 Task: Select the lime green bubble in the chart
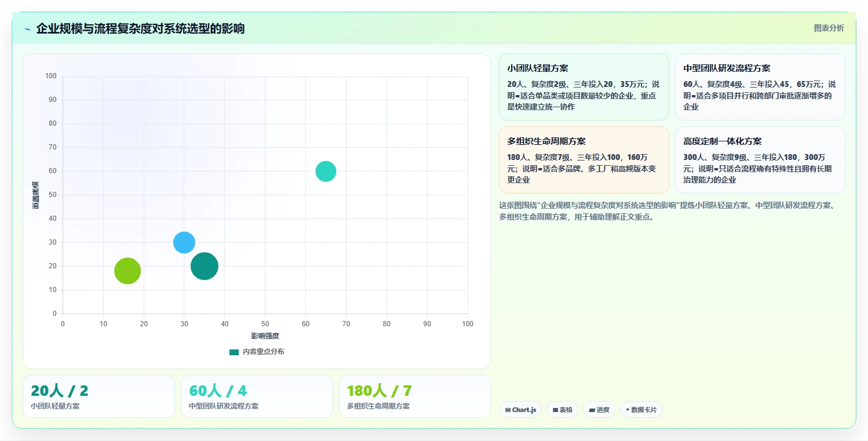[x=127, y=271]
